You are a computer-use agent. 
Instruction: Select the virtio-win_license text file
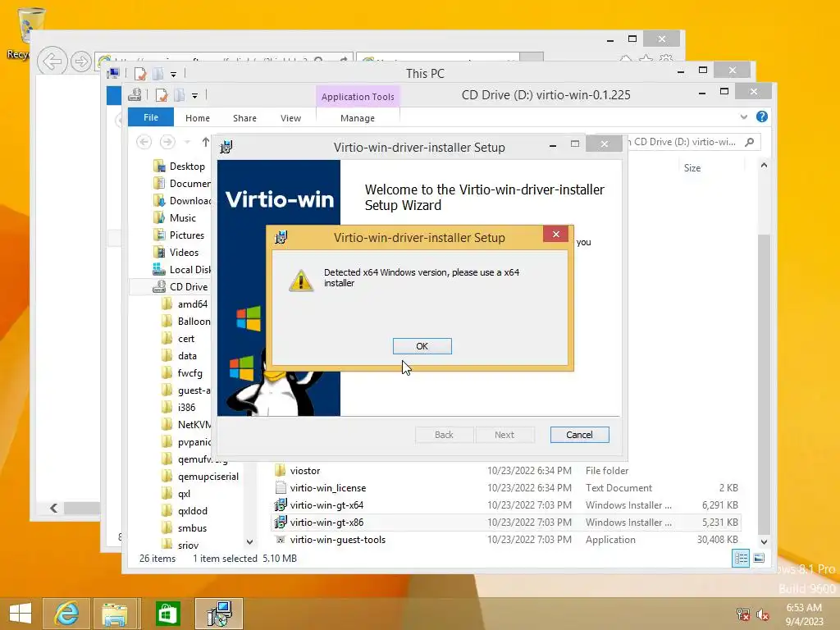coord(505,487)
